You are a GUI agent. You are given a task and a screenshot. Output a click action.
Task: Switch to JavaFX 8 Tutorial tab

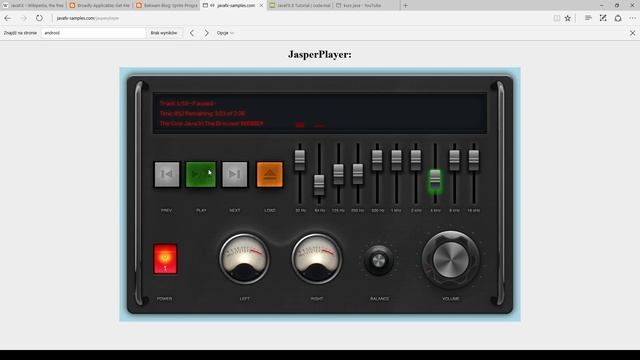tap(300, 5)
